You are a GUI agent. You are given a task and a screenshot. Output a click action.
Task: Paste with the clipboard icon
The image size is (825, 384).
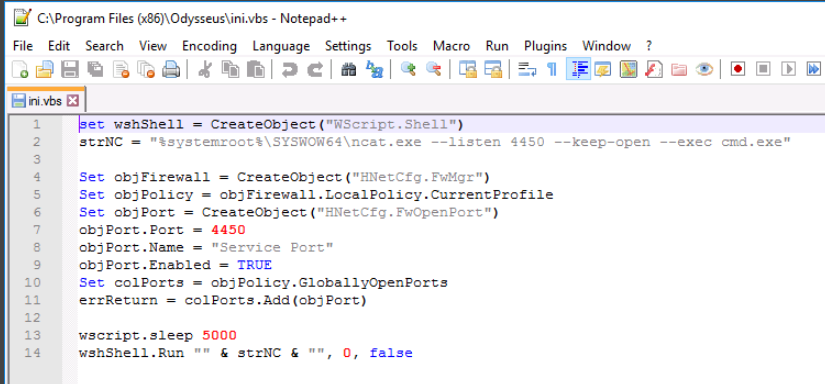(x=255, y=69)
